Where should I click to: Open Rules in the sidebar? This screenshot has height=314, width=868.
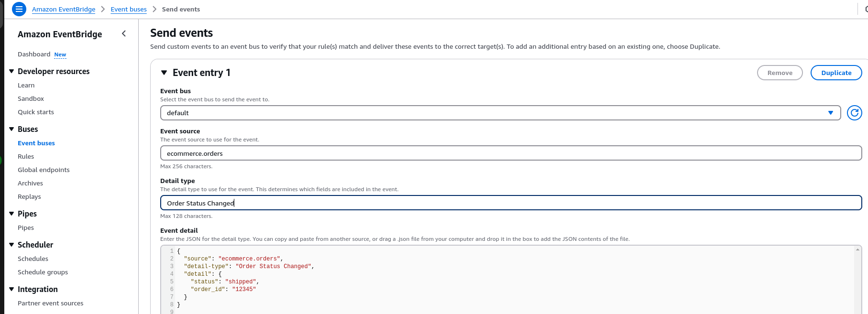26,156
